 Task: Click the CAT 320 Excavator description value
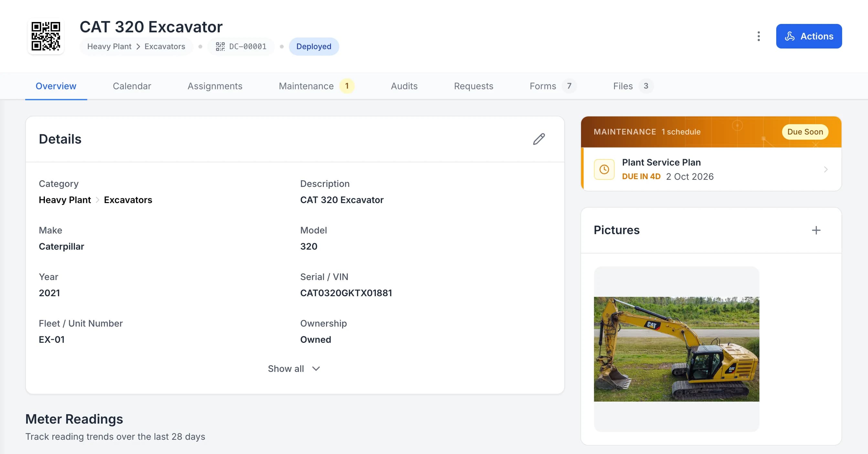coord(342,200)
